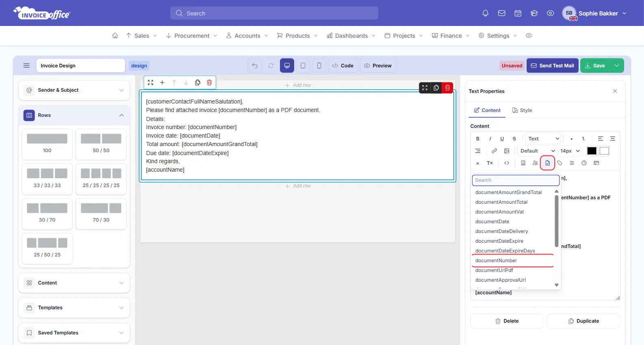Click the Duplicate button in Text Properties
The image size is (644, 345).
pyautogui.click(x=583, y=321)
